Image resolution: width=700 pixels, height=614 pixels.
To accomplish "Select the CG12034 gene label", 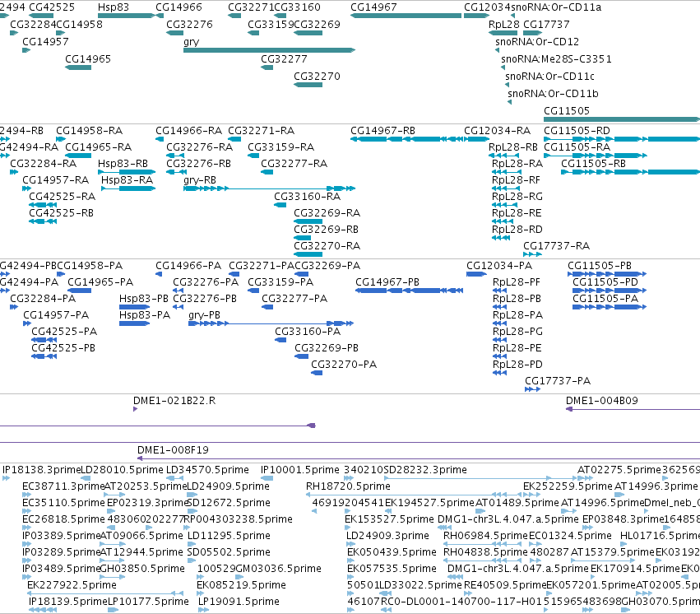I will tap(487, 7).
